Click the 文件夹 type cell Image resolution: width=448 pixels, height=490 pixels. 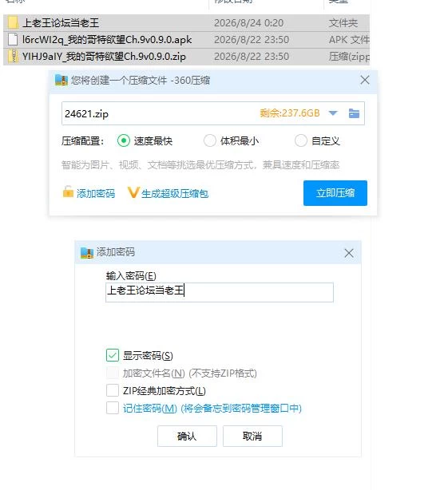click(343, 23)
